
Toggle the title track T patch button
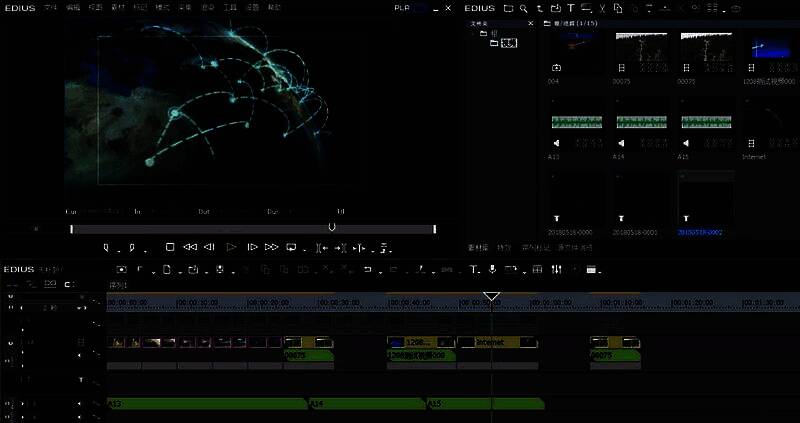pyautogui.click(x=81, y=380)
